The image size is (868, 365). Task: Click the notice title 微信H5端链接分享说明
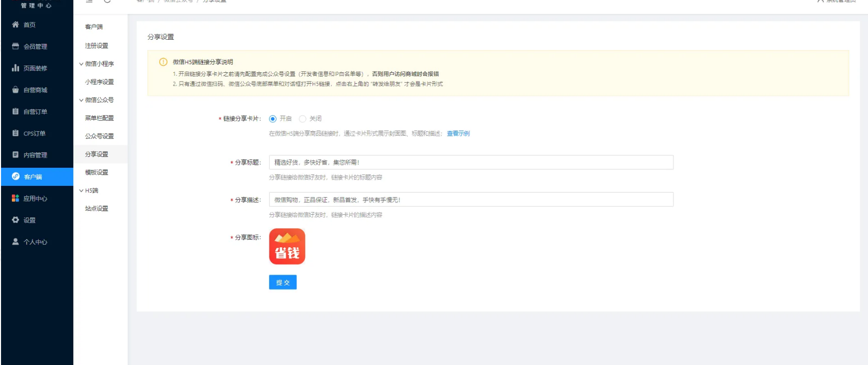[x=203, y=62]
